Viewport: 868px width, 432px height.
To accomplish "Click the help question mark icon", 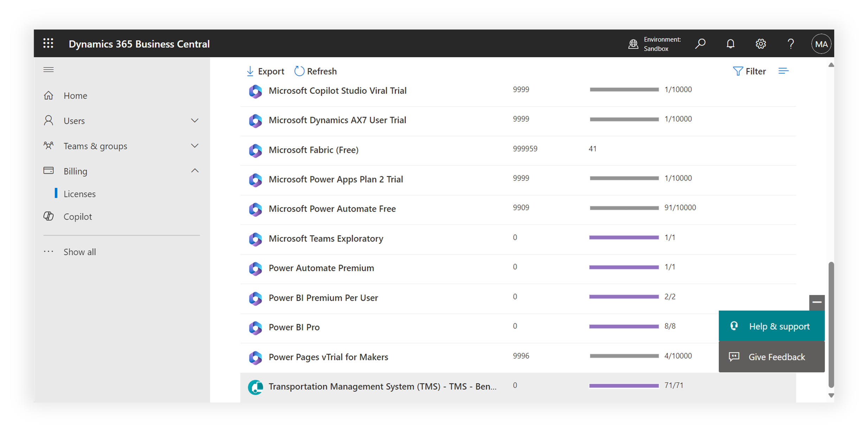I will click(791, 44).
